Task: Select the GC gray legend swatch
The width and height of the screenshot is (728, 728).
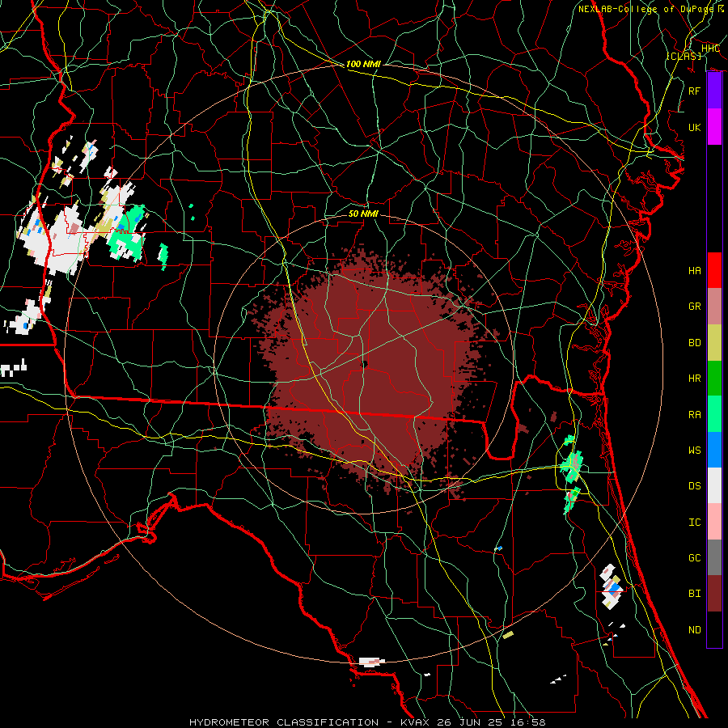Action: pyautogui.click(x=714, y=557)
